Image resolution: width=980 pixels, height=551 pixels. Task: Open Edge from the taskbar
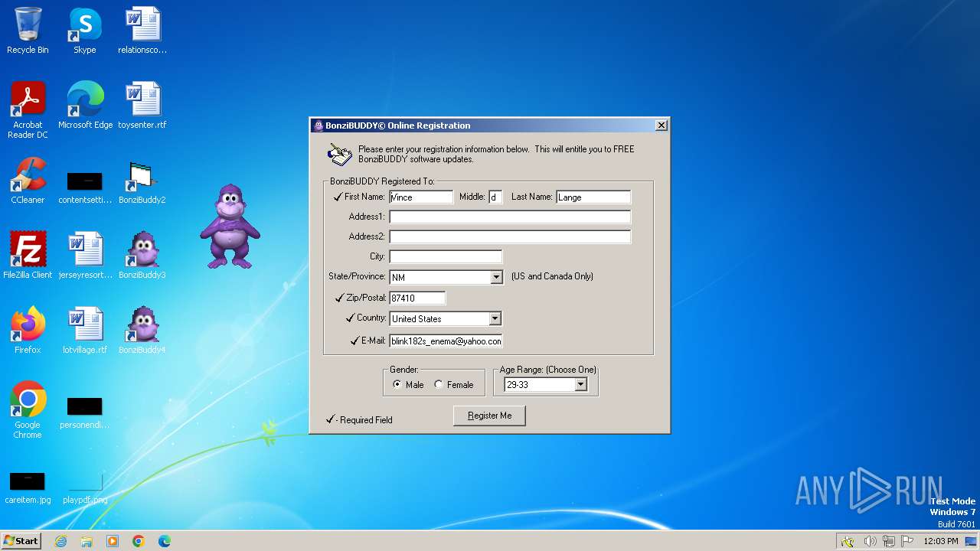coord(165,541)
